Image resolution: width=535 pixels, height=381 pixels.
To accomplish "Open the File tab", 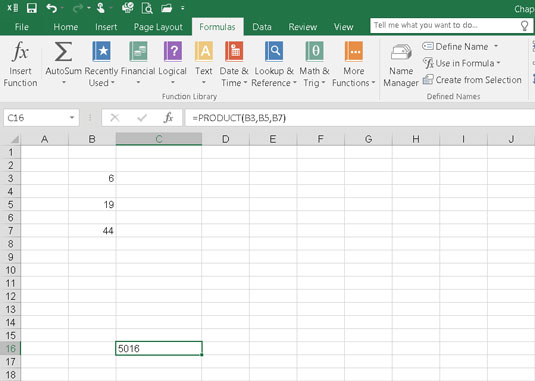I will point(22,27).
